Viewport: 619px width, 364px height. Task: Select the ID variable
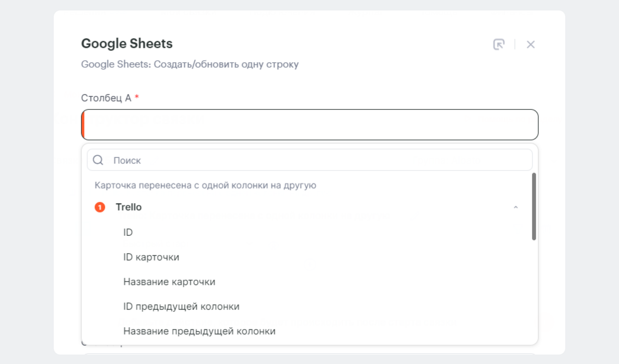(x=128, y=232)
